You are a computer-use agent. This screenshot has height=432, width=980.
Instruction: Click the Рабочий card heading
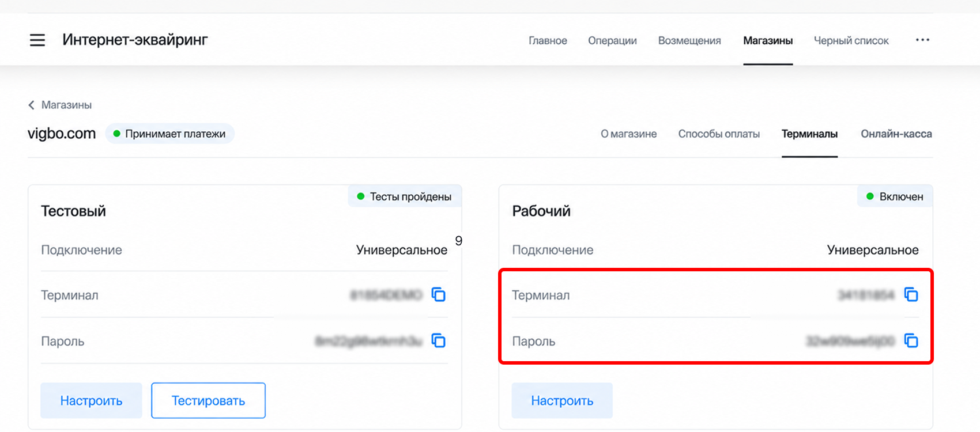tap(541, 211)
